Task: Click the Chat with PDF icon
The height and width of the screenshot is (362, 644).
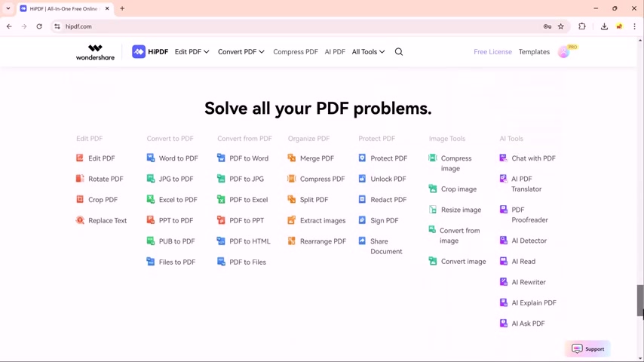Action: 503,158
